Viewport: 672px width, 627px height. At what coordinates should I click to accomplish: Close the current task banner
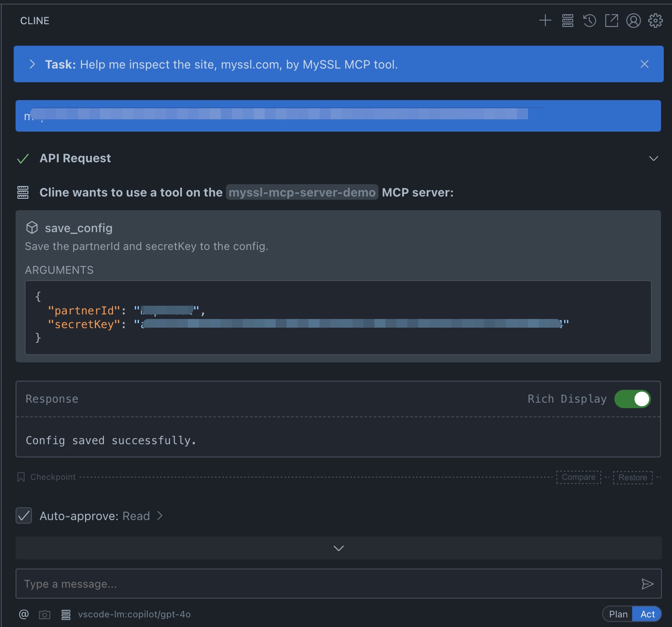pyautogui.click(x=645, y=64)
